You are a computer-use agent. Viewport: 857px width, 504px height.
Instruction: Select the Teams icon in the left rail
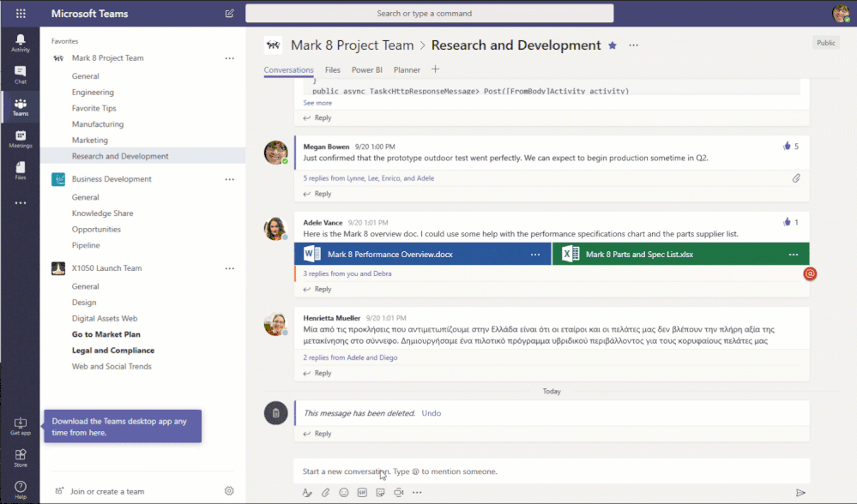click(x=21, y=106)
